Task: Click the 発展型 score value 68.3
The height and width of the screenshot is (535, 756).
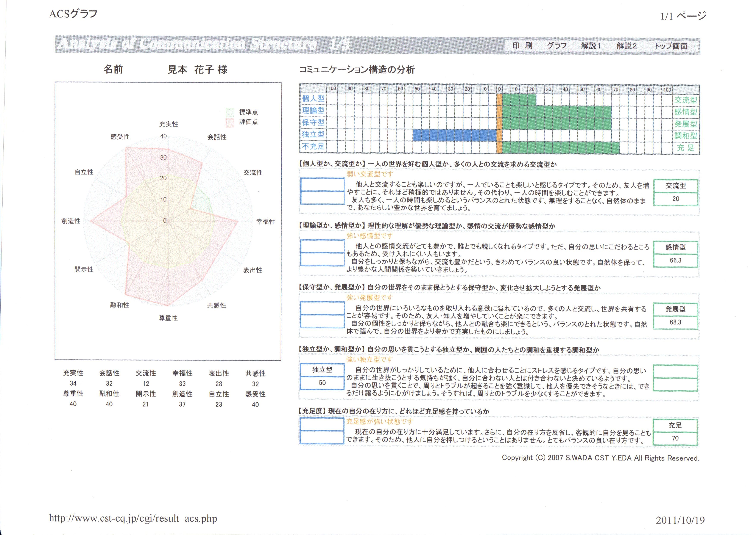Action: [x=675, y=322]
